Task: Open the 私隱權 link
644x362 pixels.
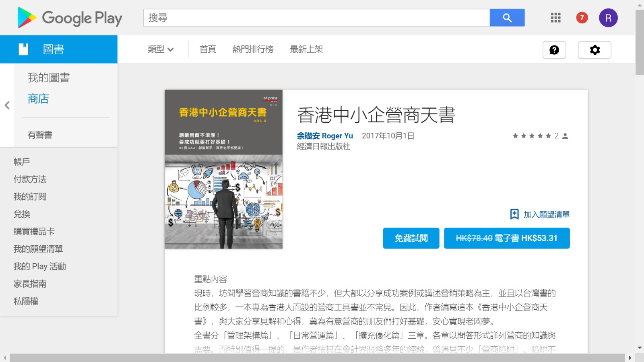Action: pyautogui.click(x=26, y=301)
